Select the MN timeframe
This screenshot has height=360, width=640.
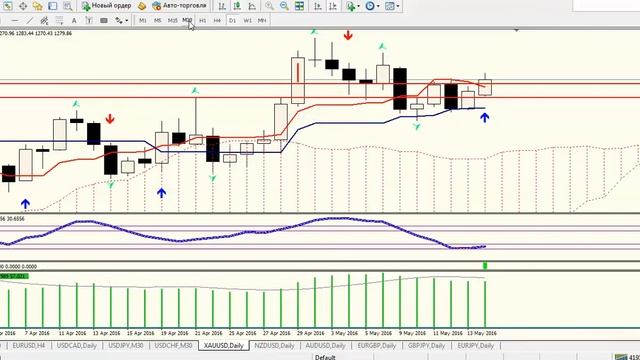[262, 20]
